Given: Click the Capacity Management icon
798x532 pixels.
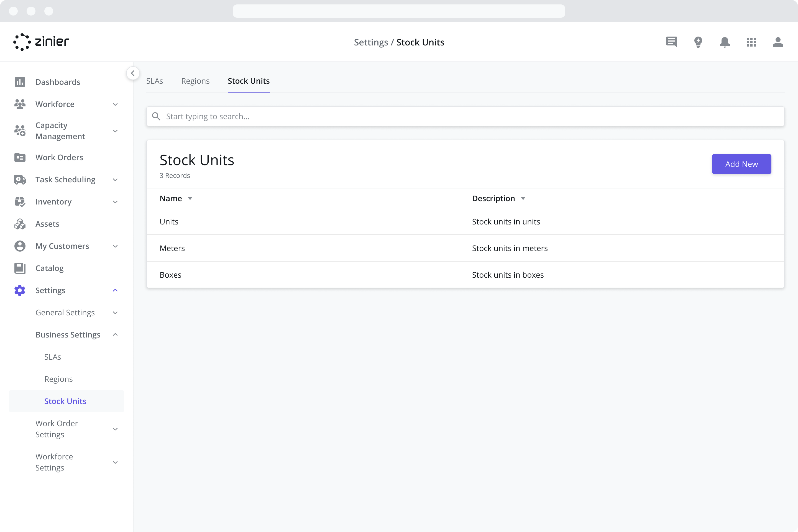Looking at the screenshot, I should coord(20,131).
